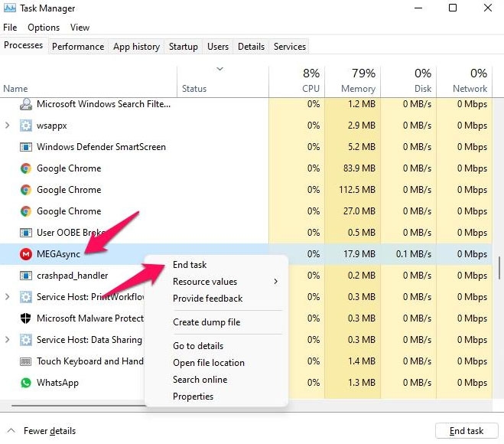Screen dimensions: 504x444
Task: Collapse view with Fewer details chevron
Action: pyautogui.click(x=11, y=430)
